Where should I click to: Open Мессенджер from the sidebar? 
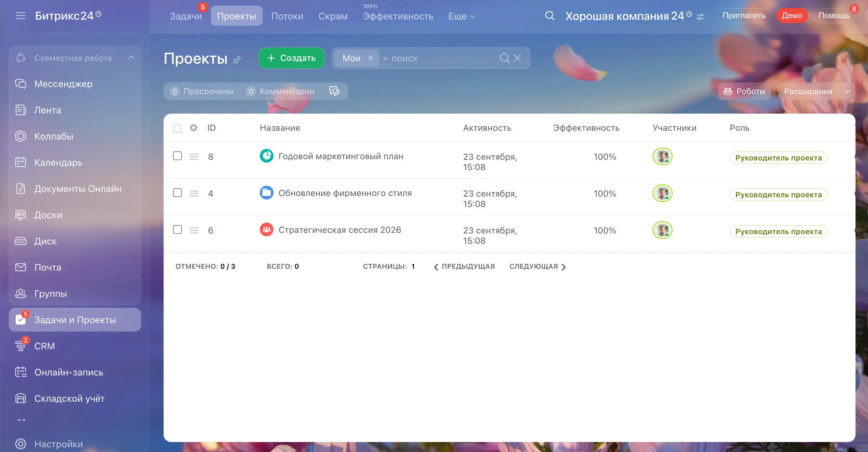63,84
